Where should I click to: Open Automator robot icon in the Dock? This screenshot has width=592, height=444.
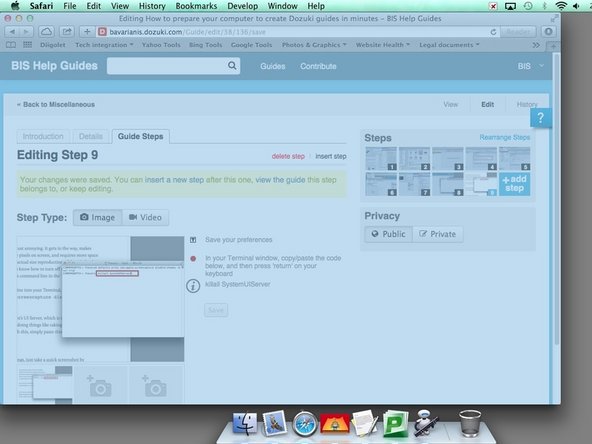click(426, 423)
